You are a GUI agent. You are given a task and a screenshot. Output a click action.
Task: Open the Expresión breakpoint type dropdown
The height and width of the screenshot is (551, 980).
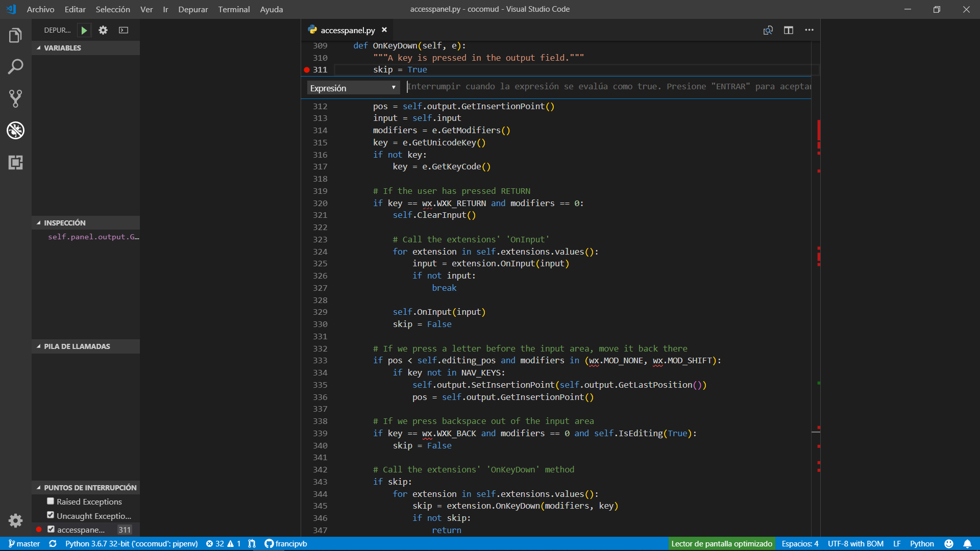[x=353, y=88]
